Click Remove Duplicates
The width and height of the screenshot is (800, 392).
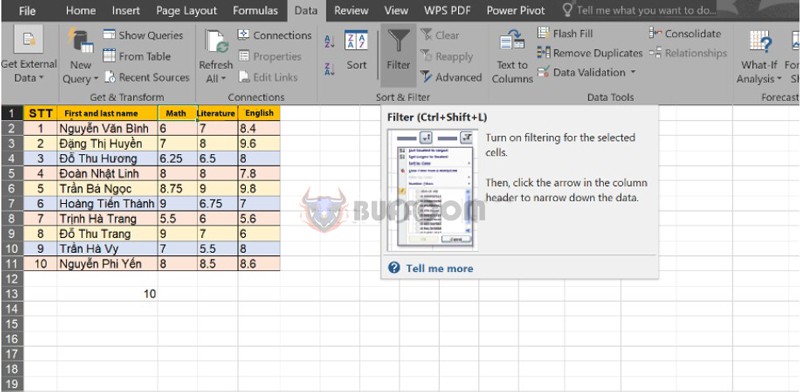[590, 53]
